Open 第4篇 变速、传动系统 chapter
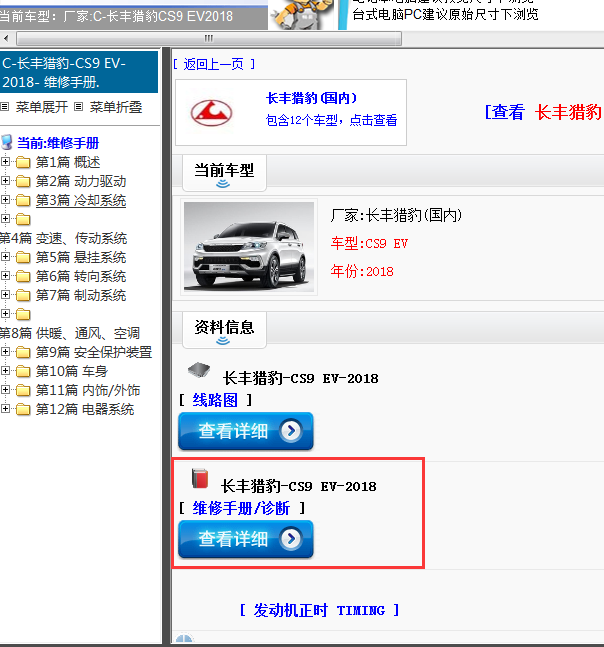 [x=64, y=238]
